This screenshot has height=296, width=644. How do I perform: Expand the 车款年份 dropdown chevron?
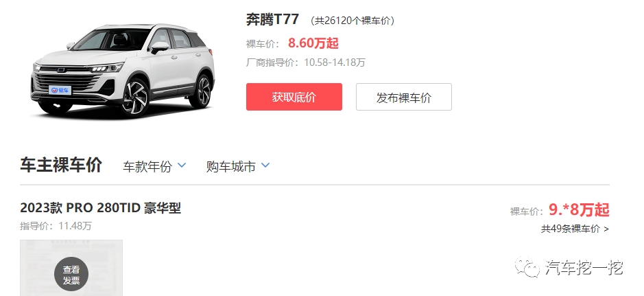click(182, 166)
